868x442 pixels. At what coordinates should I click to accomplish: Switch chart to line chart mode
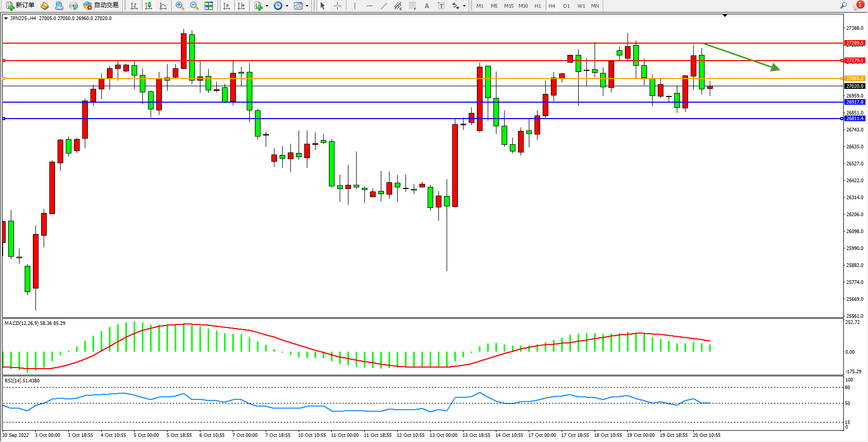pos(163,6)
